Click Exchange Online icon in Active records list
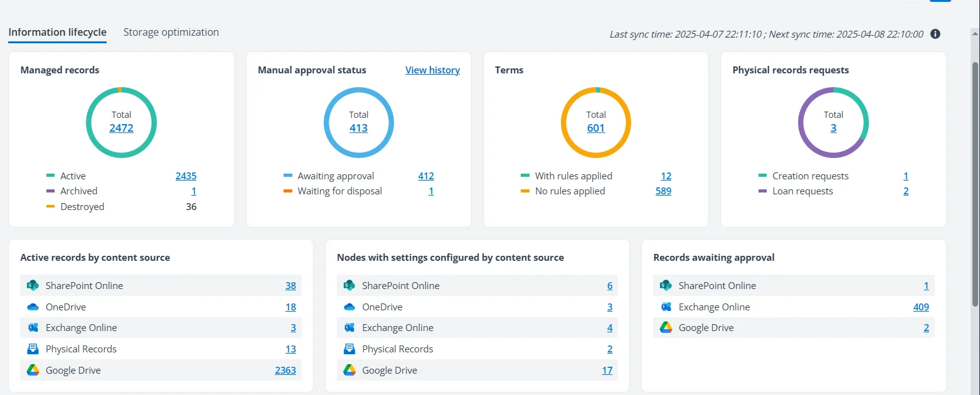The width and height of the screenshot is (980, 395). click(x=33, y=328)
